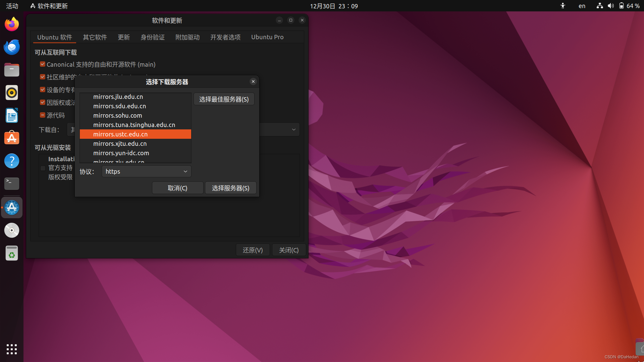Show applications grid button
Screen dimensions: 644x362
click(x=12, y=349)
